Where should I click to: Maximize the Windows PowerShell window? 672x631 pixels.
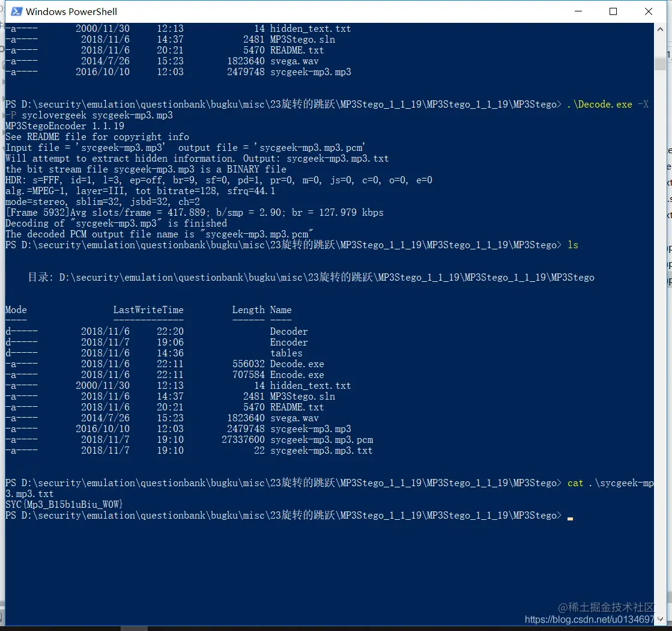[613, 11]
